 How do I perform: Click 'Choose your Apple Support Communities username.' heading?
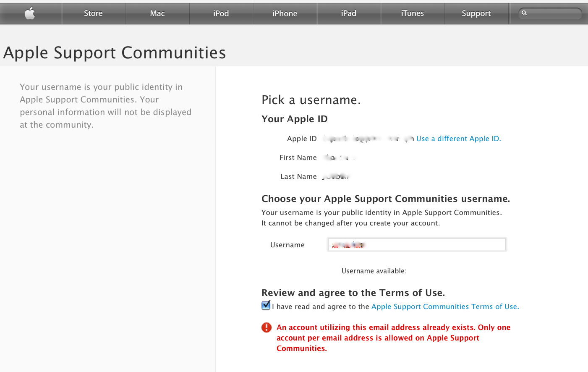(386, 199)
